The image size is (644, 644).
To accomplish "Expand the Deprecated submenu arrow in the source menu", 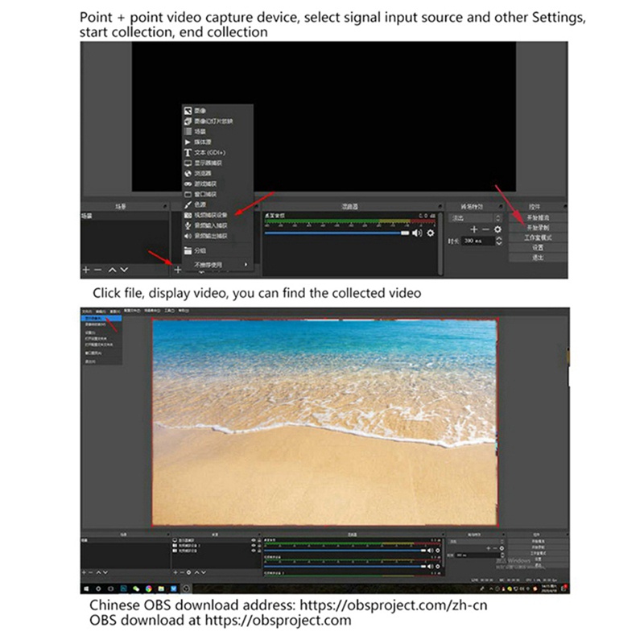I will [x=246, y=264].
